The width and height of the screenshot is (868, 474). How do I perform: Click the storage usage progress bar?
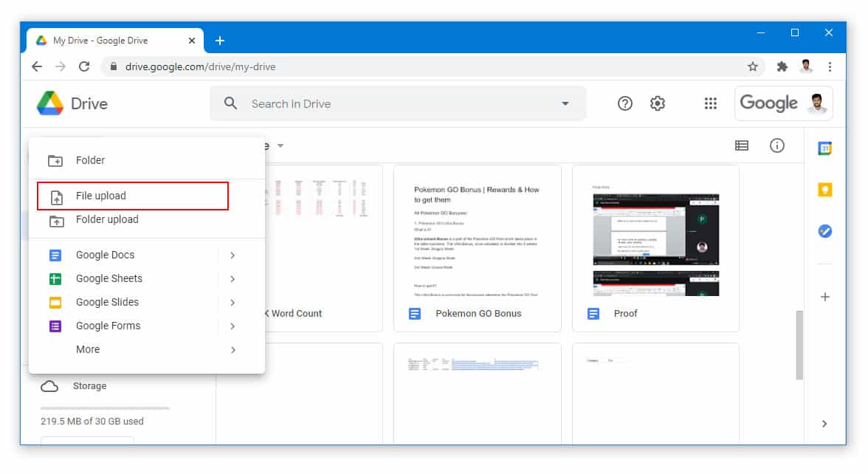(x=105, y=408)
